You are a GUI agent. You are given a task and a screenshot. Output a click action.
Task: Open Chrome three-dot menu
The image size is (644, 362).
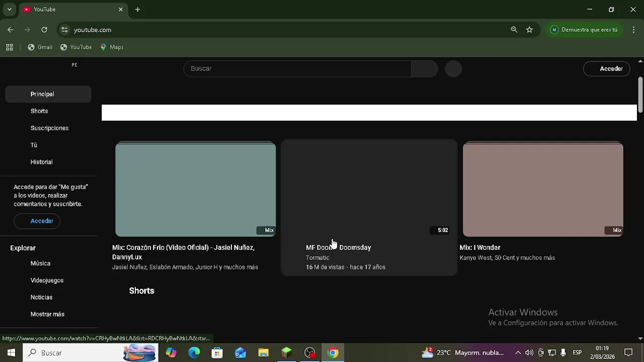[633, 30]
